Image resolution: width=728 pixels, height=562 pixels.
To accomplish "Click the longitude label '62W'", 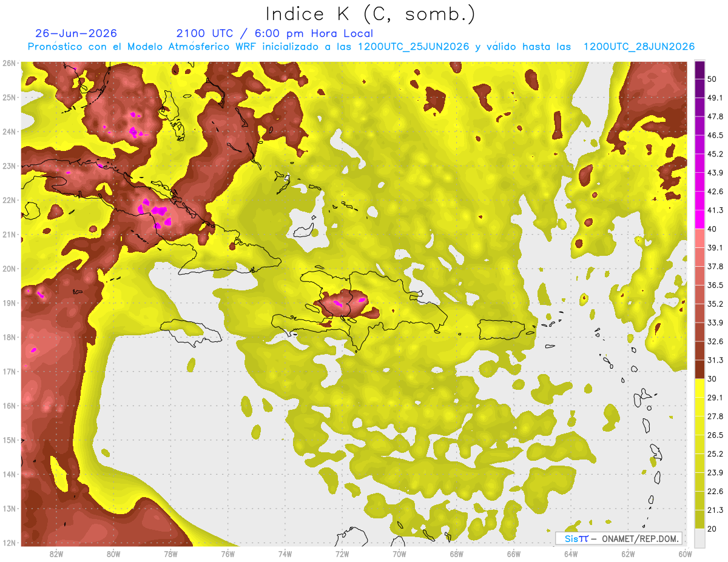I will [x=628, y=554].
